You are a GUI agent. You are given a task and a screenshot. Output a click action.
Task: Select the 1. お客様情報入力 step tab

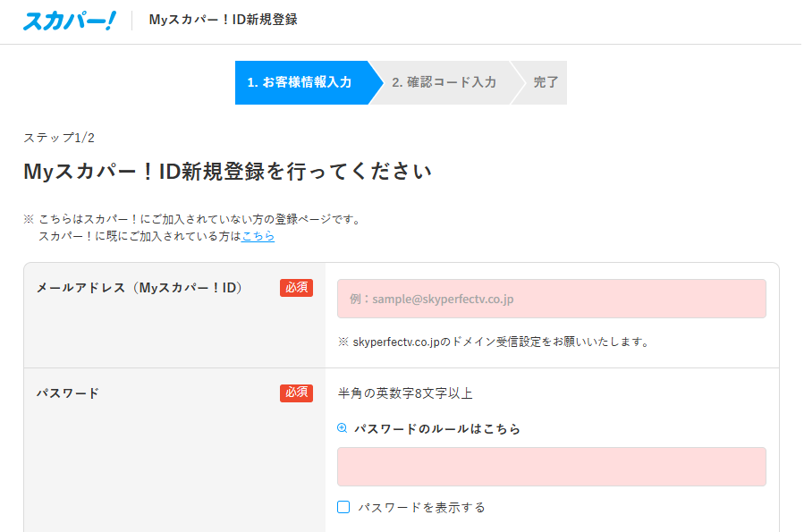click(x=303, y=82)
